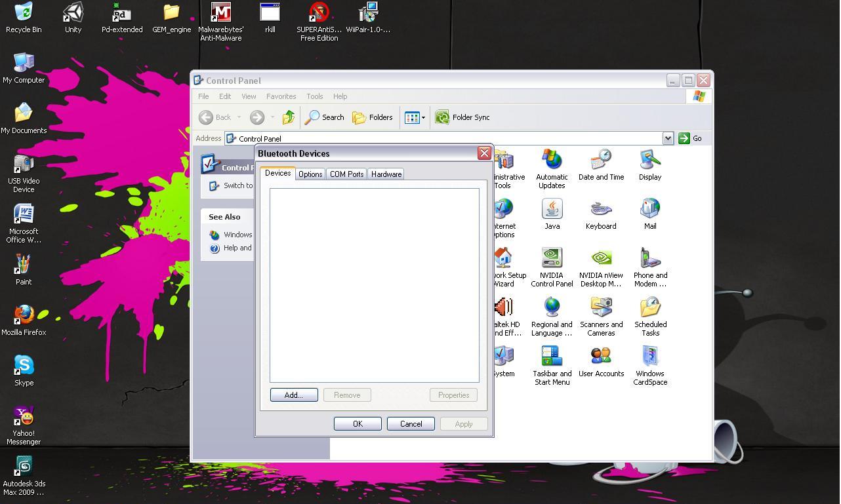Launch Skype from the desktop
The height and width of the screenshot is (504, 841).
coord(24,367)
